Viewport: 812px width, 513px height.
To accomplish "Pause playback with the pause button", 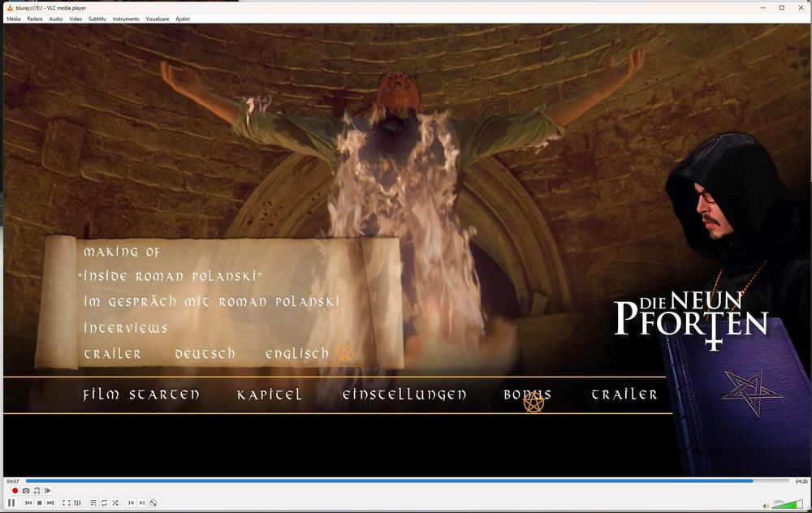I will (x=11, y=502).
